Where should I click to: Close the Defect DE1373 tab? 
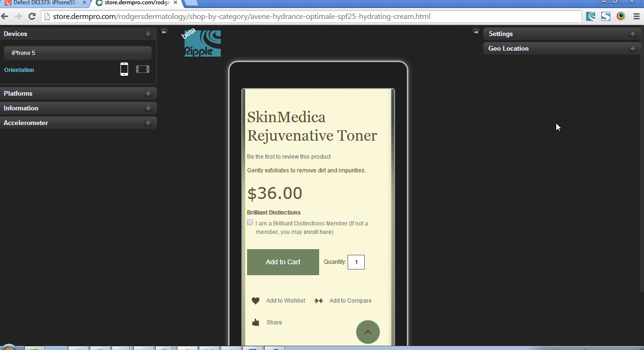click(x=84, y=2)
